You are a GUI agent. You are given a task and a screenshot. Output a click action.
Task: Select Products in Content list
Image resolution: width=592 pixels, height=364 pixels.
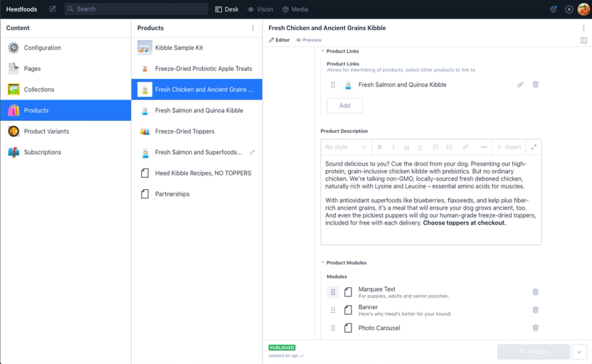[66, 110]
